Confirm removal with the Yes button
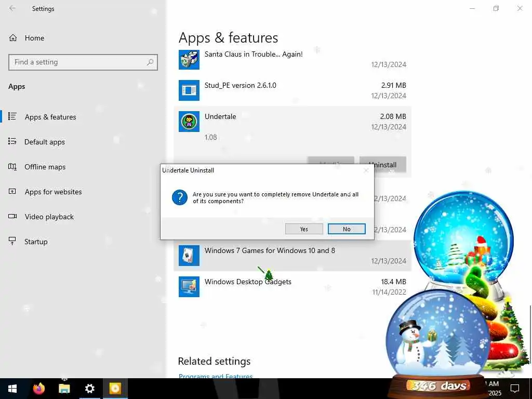The height and width of the screenshot is (399, 532). pos(304,229)
